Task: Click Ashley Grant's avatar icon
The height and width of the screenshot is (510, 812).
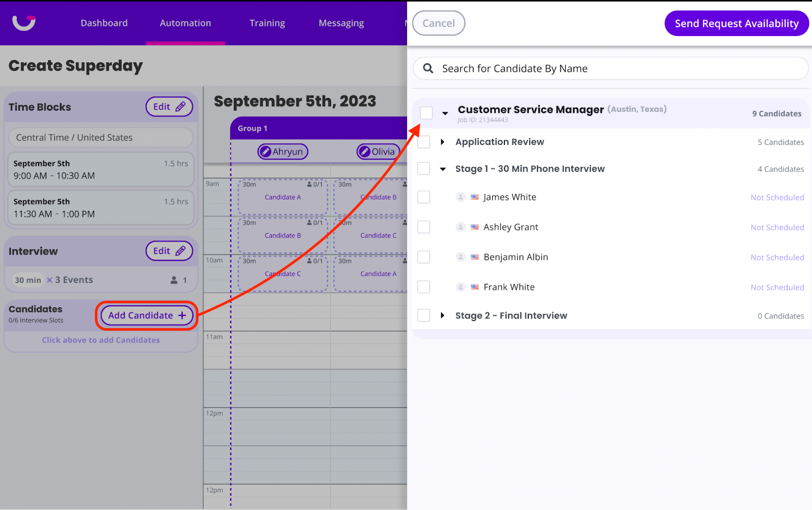Action: click(460, 227)
